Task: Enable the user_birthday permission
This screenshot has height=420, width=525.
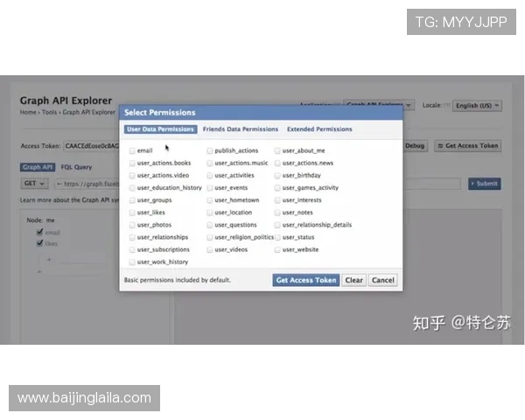Action: pyautogui.click(x=277, y=175)
